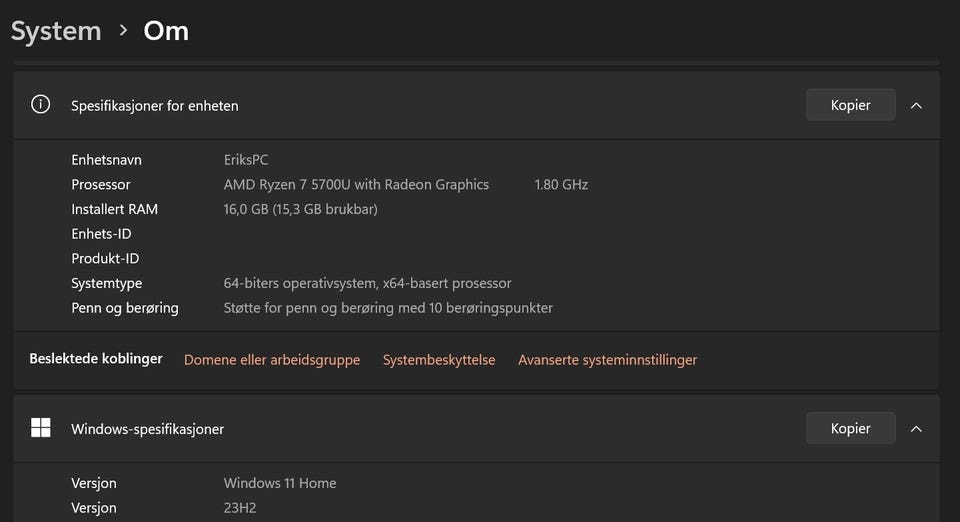The image size is (960, 522).
Task: Collapse the Windows-spesifikasjoner section chevron
Action: (916, 428)
